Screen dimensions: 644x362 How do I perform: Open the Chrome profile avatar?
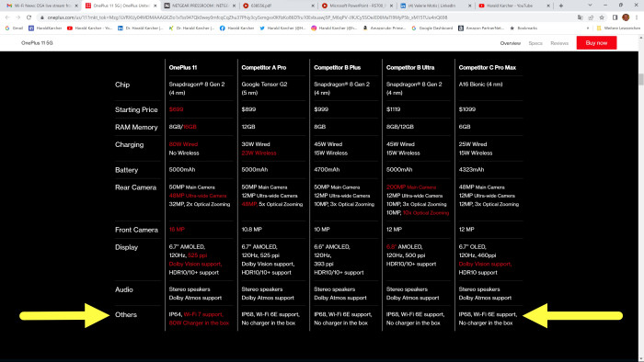626,17
